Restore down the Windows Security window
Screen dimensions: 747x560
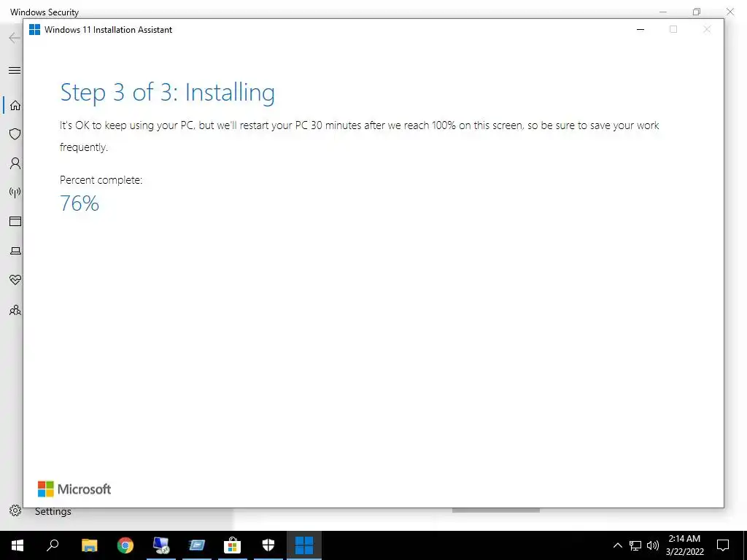click(x=697, y=12)
